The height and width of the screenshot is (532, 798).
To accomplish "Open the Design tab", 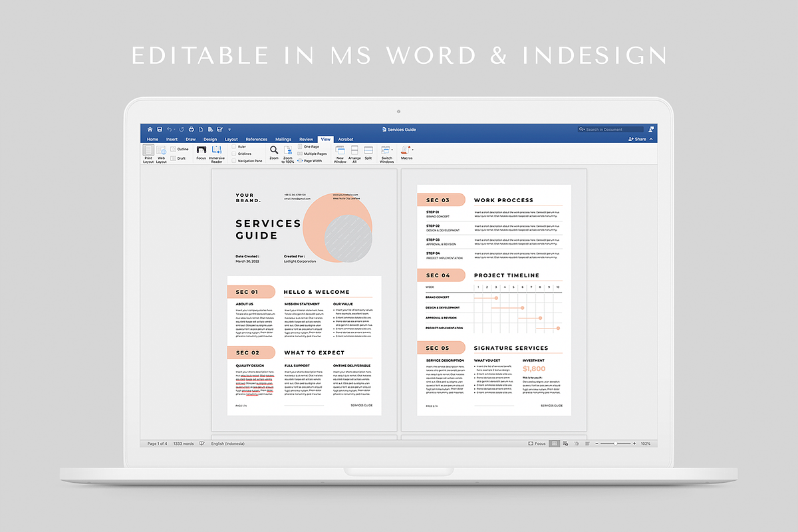I will pos(210,140).
